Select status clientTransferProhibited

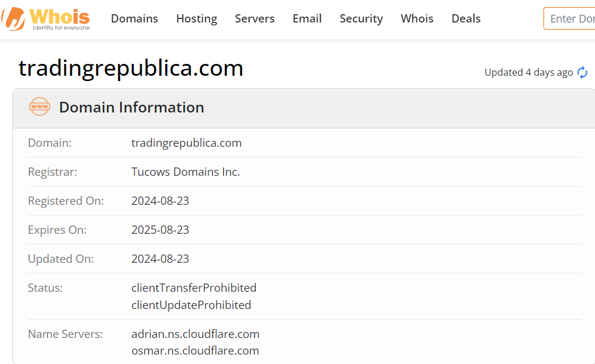[x=194, y=288]
